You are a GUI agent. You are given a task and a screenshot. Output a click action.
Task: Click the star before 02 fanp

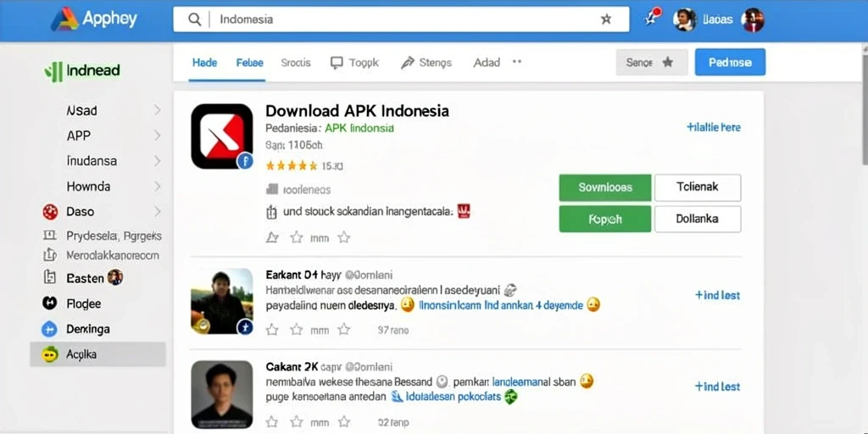(x=344, y=421)
